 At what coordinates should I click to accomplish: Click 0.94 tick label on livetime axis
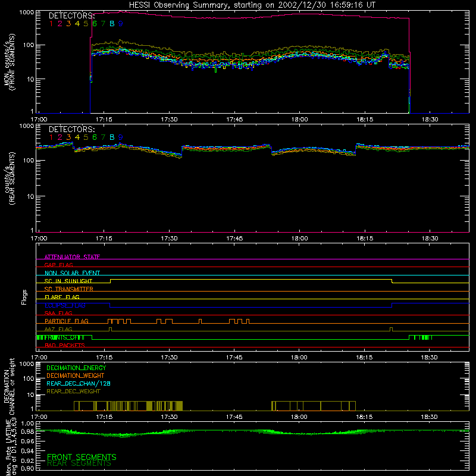pos(27,450)
